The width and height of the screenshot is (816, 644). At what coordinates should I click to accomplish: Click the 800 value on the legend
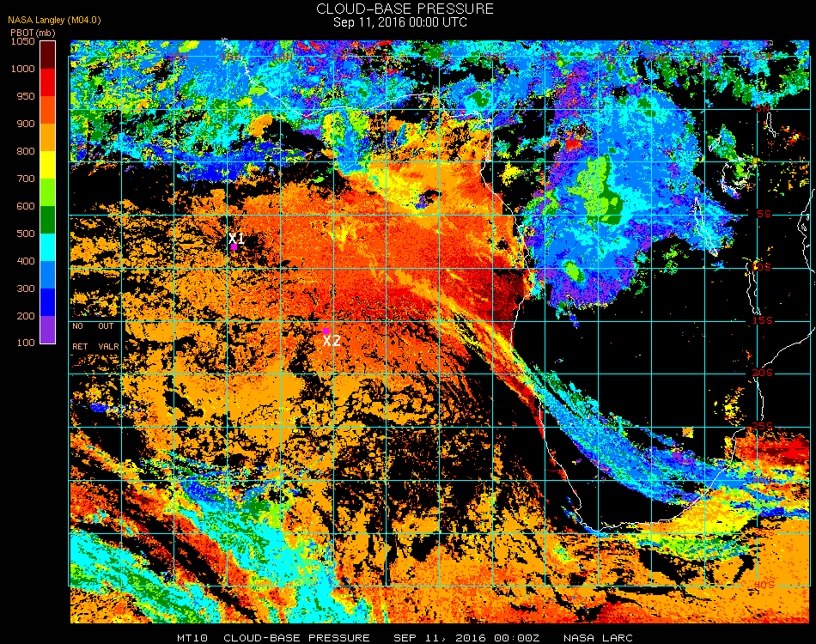click(26, 151)
